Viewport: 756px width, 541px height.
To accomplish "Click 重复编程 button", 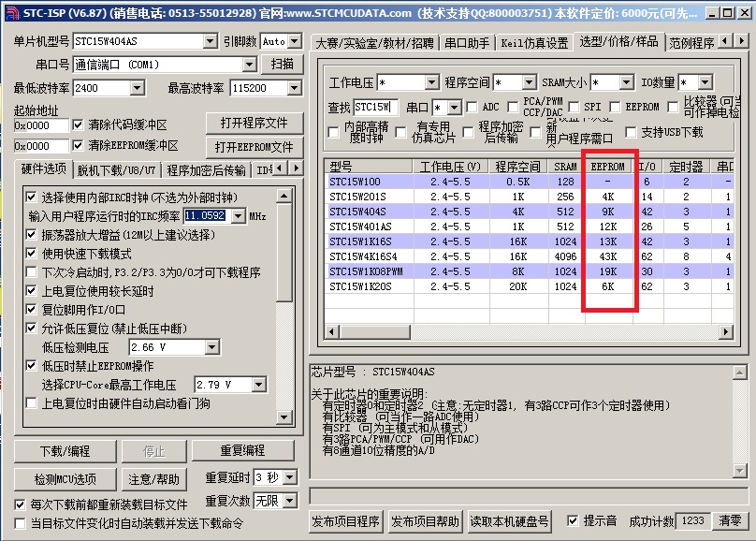I will tap(242, 450).
